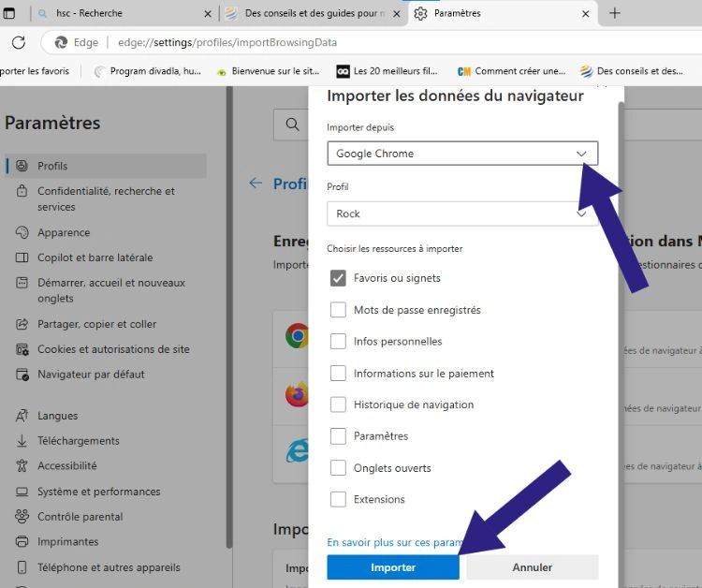The image size is (702, 588).
Task: Click the Importer button
Action: (x=392, y=567)
